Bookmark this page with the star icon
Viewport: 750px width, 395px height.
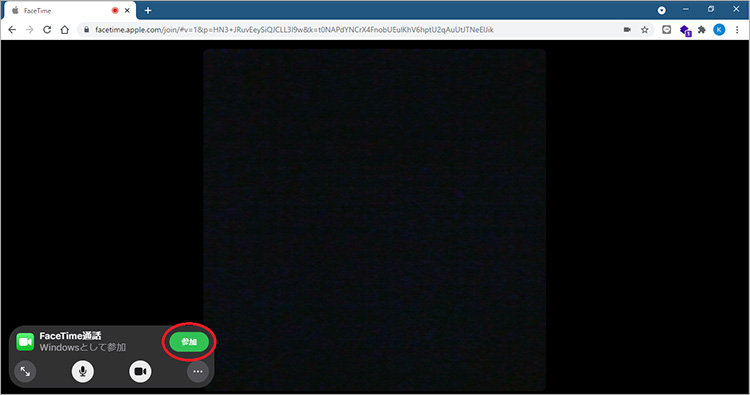coord(645,30)
